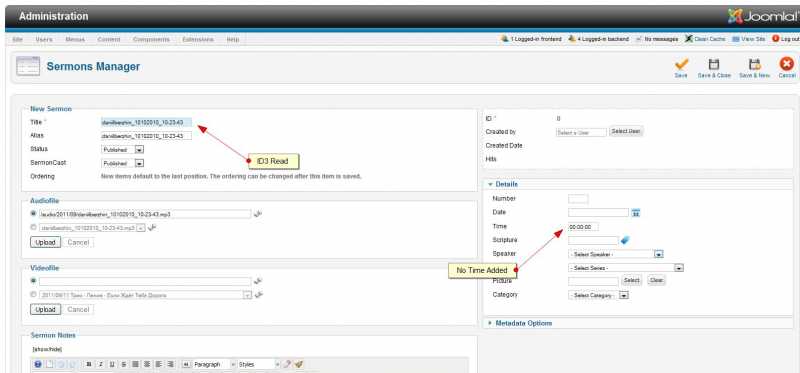Open the No messages indicator
The width and height of the screenshot is (800, 373).
click(x=657, y=39)
